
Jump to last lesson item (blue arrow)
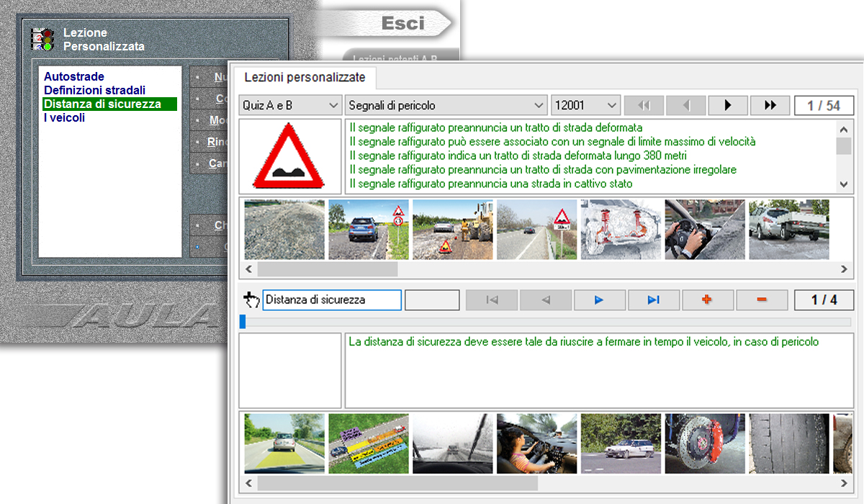(653, 300)
